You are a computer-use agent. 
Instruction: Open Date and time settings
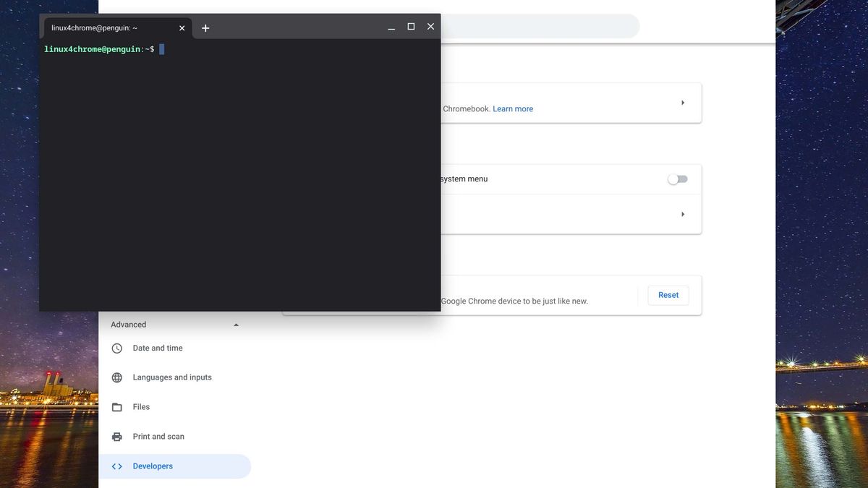[x=158, y=348]
